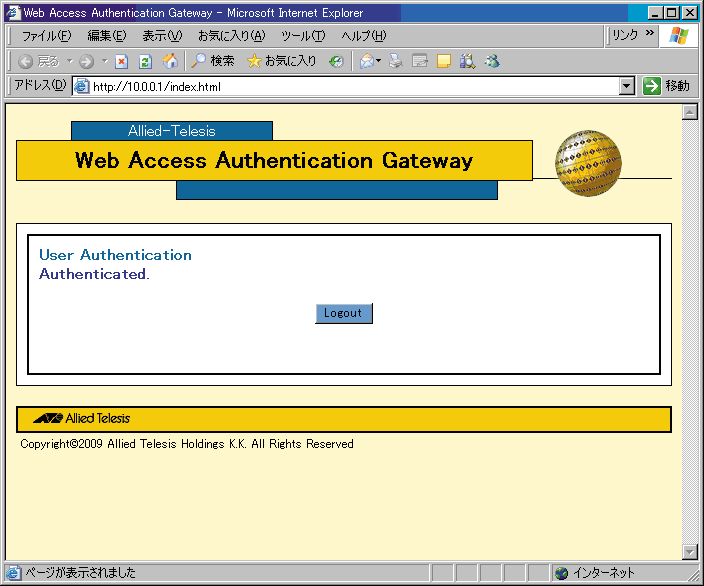Go to the Home page icon

[x=170, y=61]
